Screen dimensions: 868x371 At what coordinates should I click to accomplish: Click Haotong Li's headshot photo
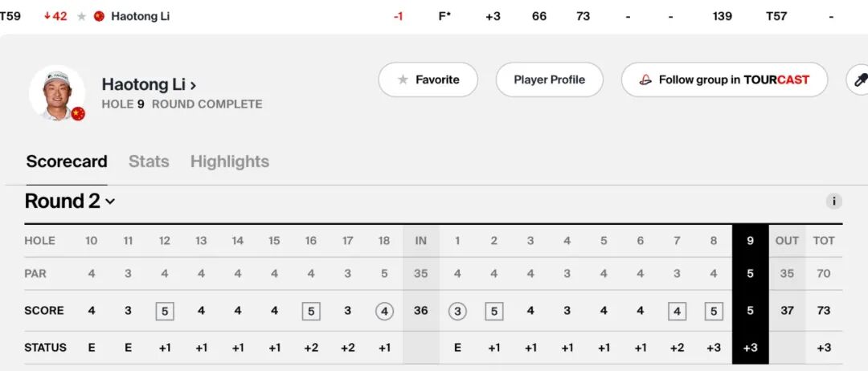(55, 92)
